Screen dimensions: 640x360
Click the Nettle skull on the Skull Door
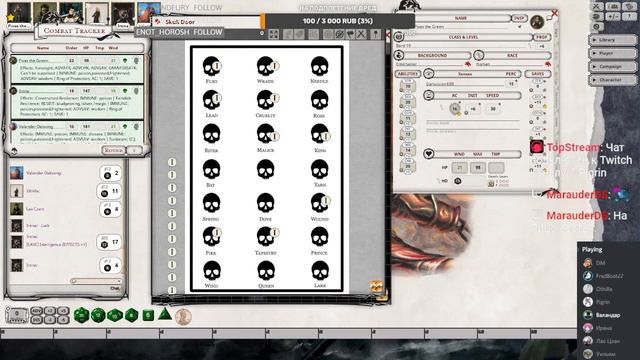coord(319,66)
